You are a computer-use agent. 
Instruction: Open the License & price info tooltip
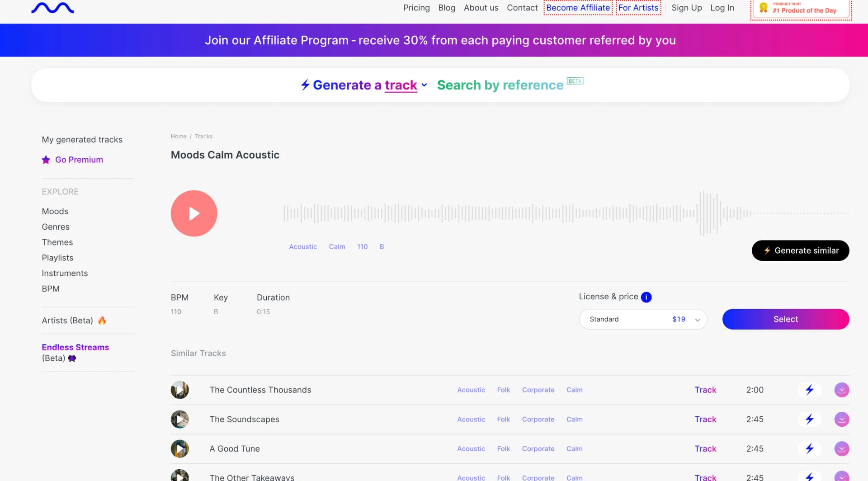point(646,297)
